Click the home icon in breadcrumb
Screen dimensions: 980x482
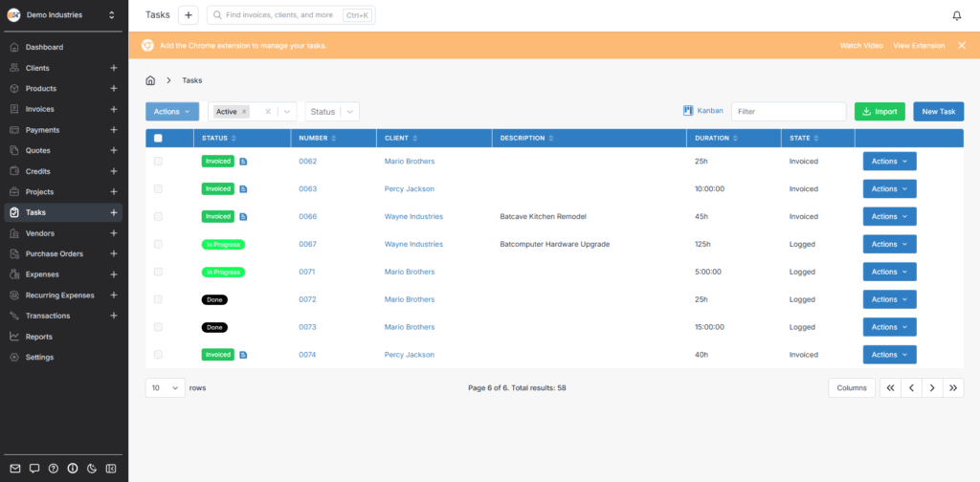(150, 80)
